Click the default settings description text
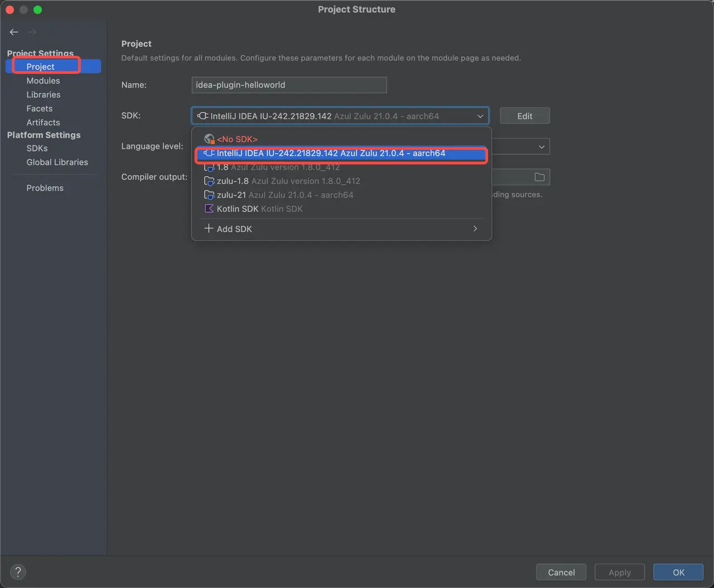Screen dimensions: 714x588 click(x=321, y=58)
